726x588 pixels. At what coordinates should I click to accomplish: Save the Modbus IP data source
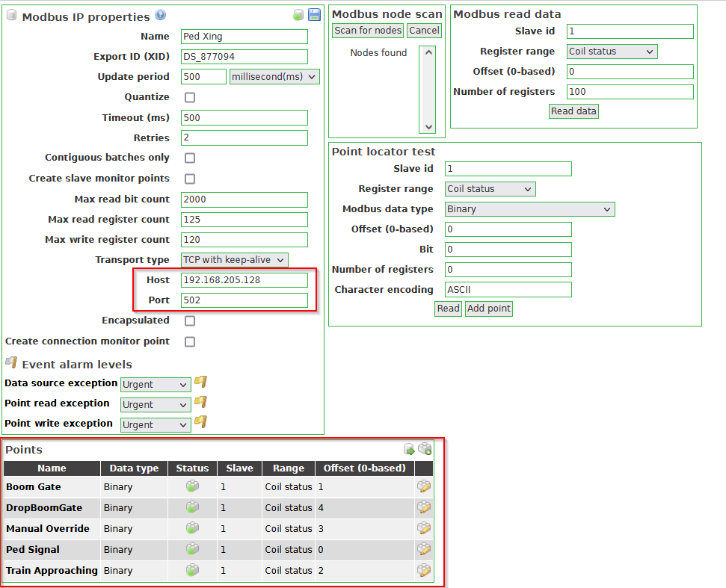tap(313, 14)
